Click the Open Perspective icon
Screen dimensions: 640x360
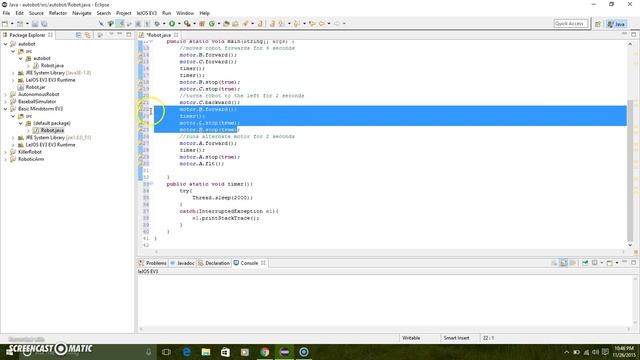[x=598, y=24]
